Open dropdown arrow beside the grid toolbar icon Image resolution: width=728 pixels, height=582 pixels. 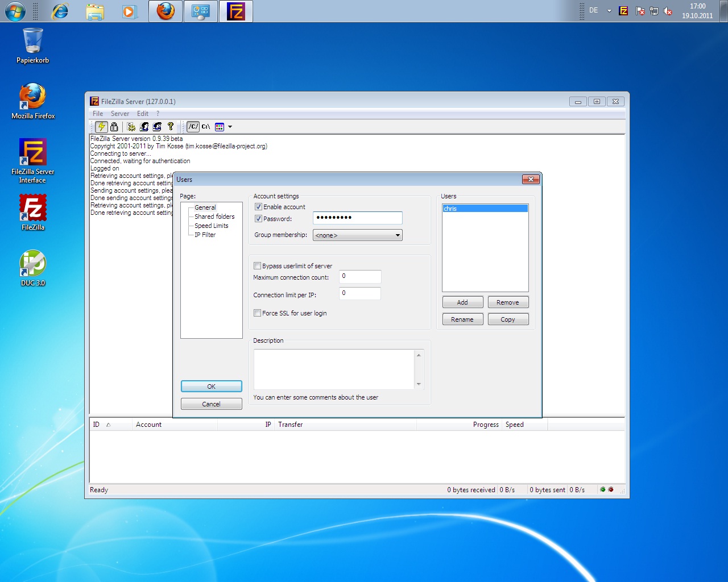click(230, 127)
